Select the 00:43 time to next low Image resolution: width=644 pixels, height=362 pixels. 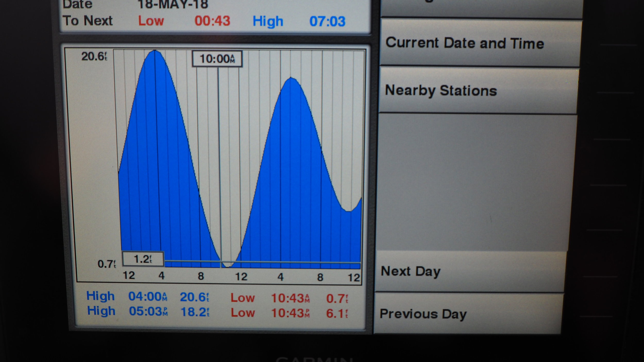tap(212, 21)
